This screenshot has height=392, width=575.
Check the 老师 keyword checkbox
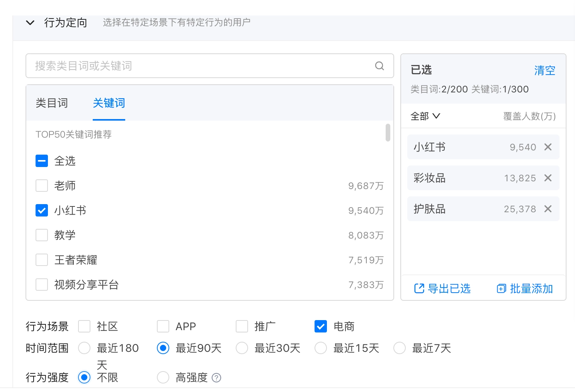41,186
